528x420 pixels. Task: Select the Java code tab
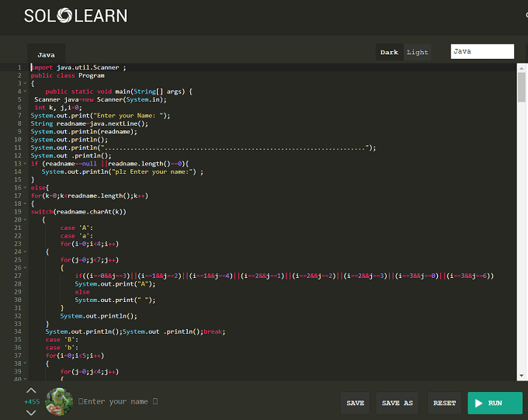click(46, 54)
